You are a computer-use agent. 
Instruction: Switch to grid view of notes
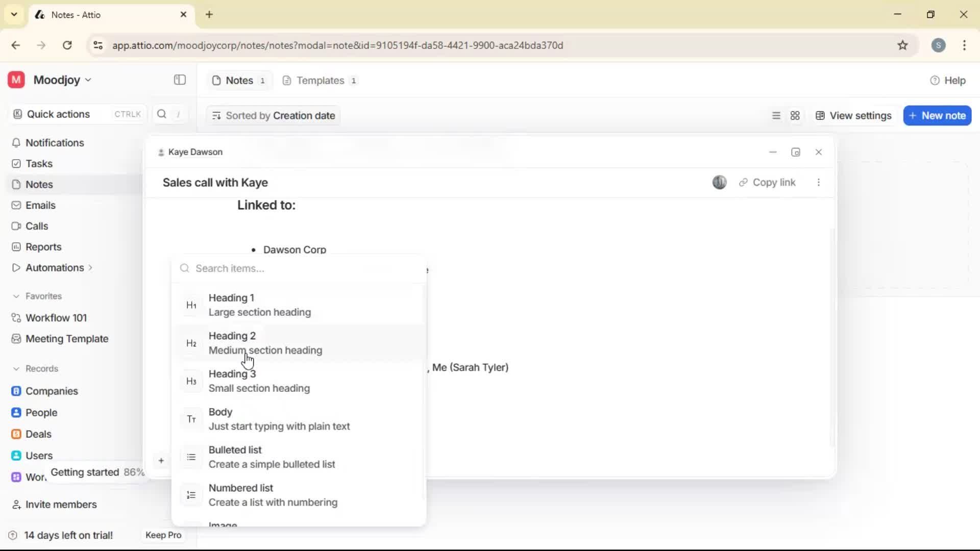point(795,115)
